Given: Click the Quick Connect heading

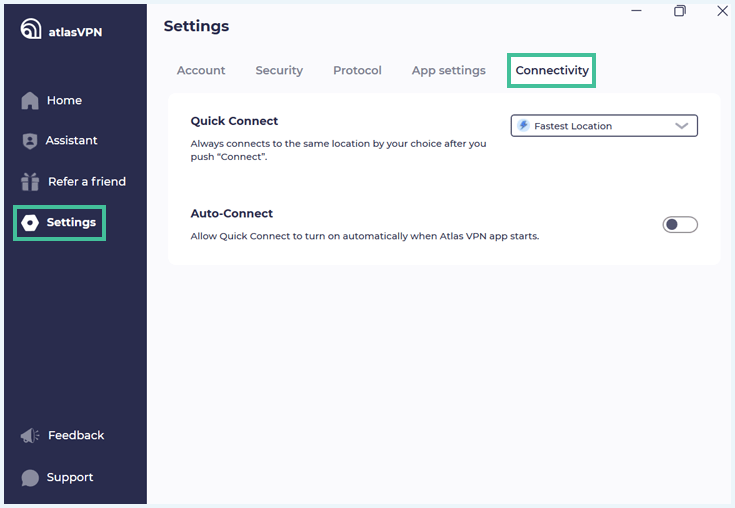Looking at the screenshot, I should [234, 121].
